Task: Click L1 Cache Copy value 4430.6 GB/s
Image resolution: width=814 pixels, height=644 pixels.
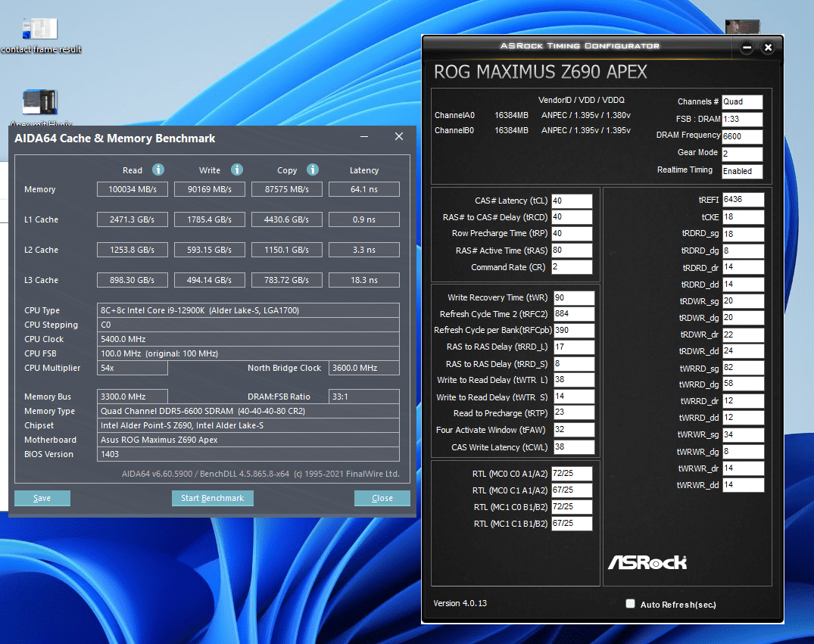Action: click(x=286, y=219)
